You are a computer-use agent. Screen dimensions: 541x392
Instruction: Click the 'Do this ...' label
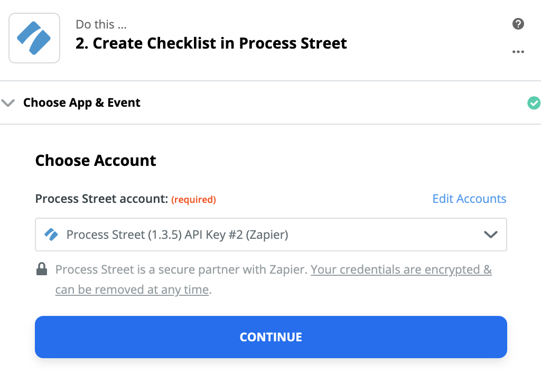click(x=101, y=24)
